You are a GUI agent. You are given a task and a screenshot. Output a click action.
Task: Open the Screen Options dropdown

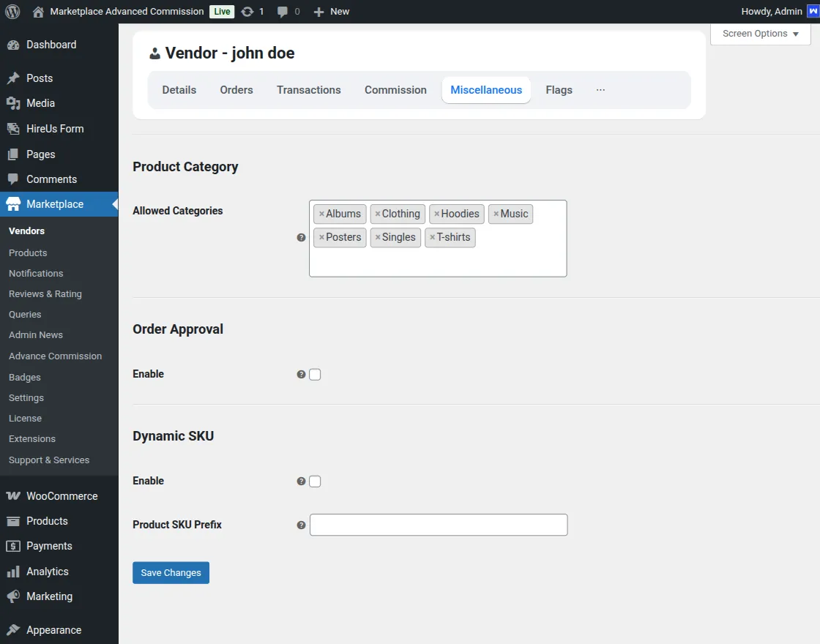[x=759, y=33]
